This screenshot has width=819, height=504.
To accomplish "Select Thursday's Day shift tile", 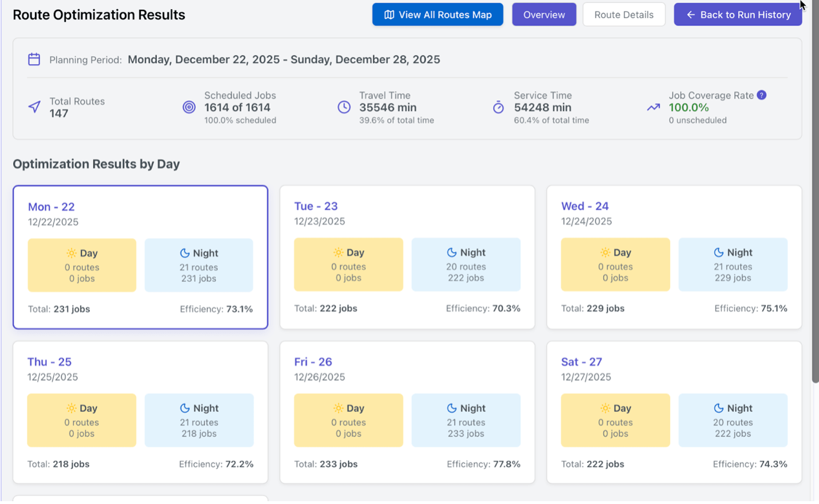I will coord(82,420).
